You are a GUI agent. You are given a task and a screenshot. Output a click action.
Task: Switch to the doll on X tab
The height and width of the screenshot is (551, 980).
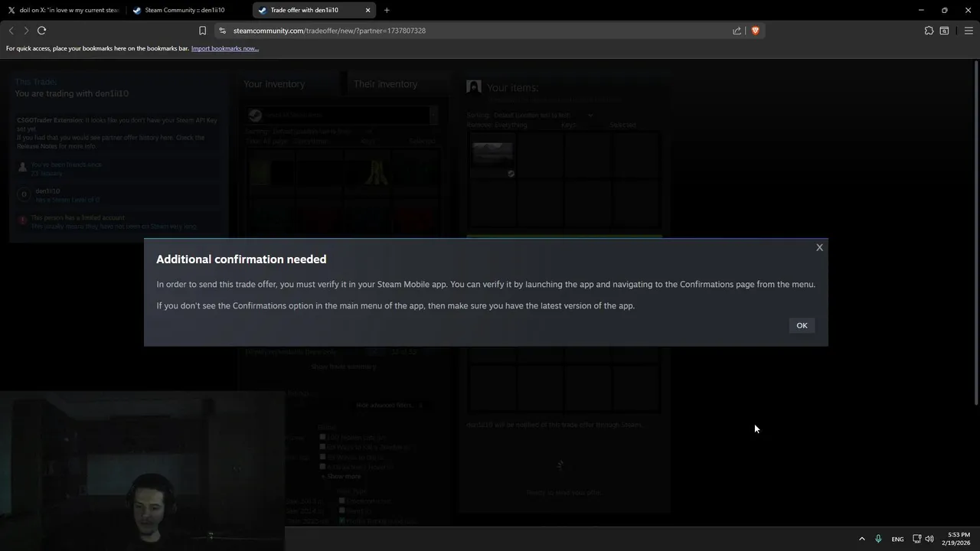63,10
